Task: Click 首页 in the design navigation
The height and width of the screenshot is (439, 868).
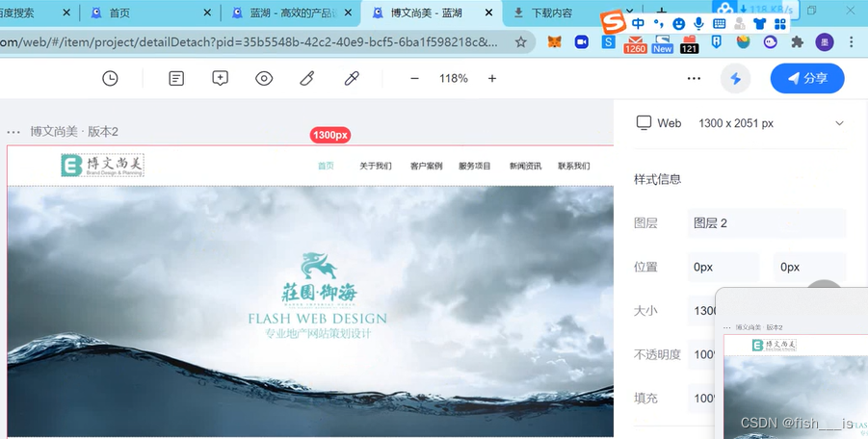Action: click(326, 166)
